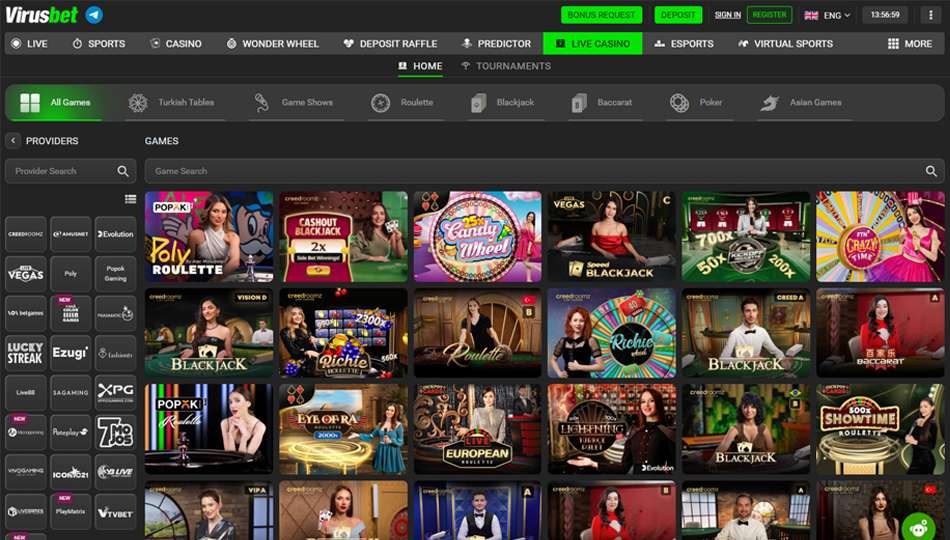
Task: Open the Sports menu item
Action: (98, 44)
